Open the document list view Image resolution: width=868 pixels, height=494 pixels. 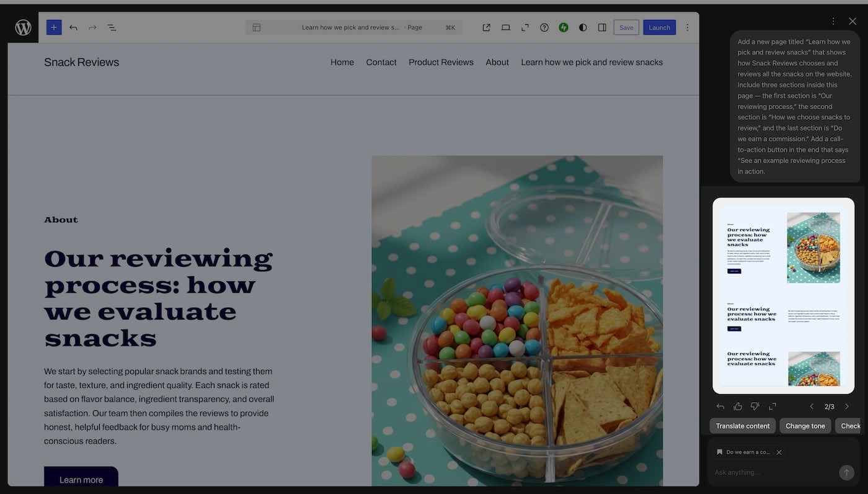click(x=112, y=27)
